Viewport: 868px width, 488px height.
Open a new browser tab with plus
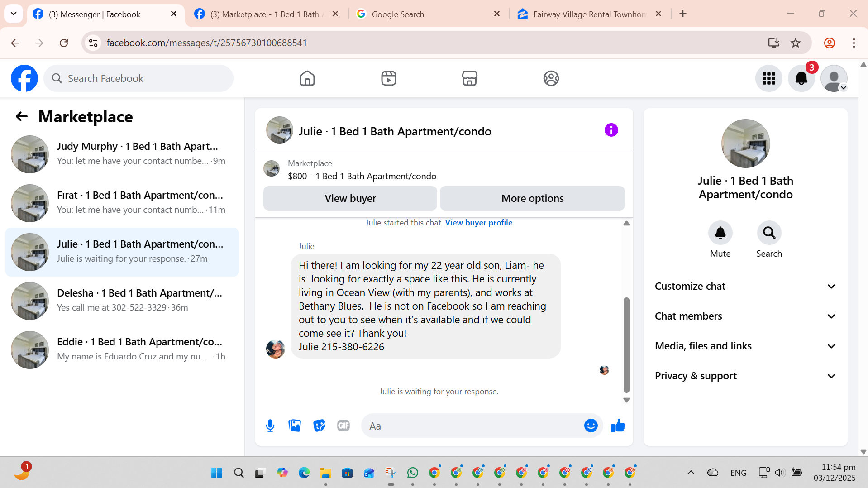click(683, 14)
